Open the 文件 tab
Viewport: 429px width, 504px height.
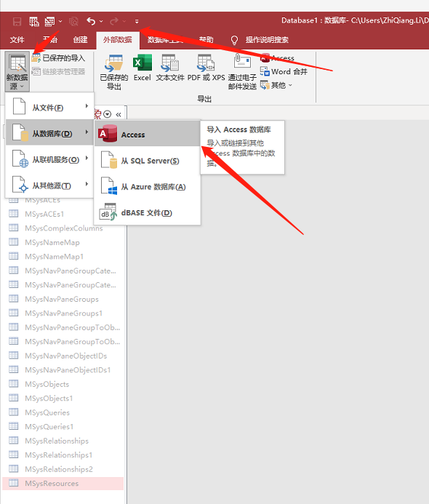[17, 39]
